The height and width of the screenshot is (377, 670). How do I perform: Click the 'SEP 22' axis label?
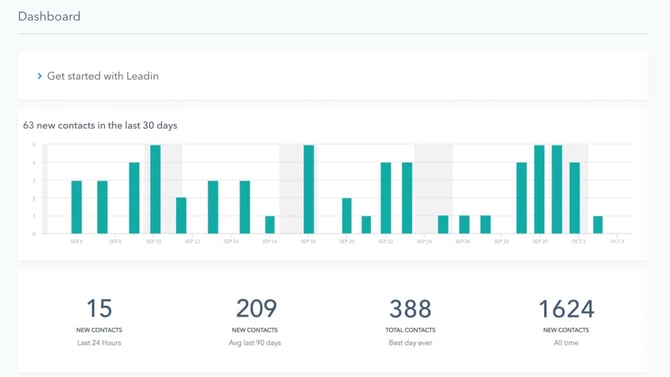385,242
